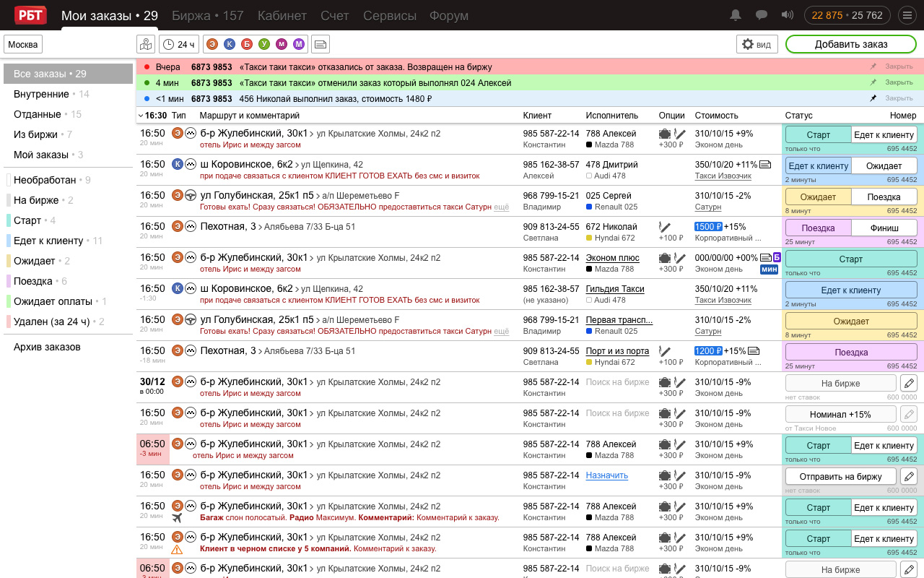
Task: Click the 'Номинал +15%' button
Action: [x=841, y=415]
